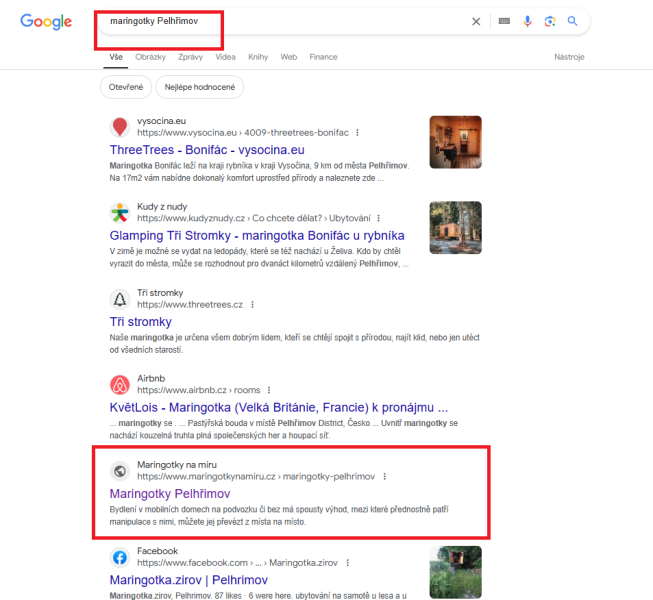Open the Nástroje search tools
Image resolution: width=653 pixels, height=600 pixels.
tap(569, 57)
